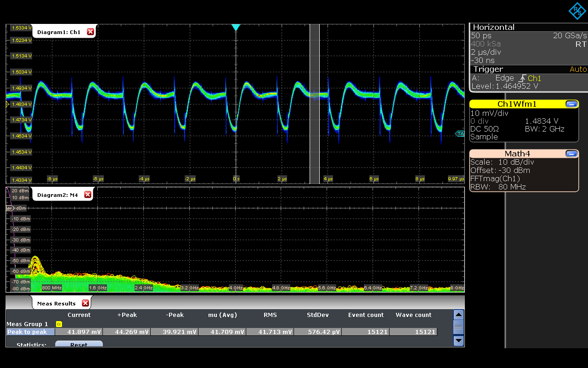This screenshot has width=588, height=368.
Task: Click the yellow C1 source icon
Action: pos(58,324)
